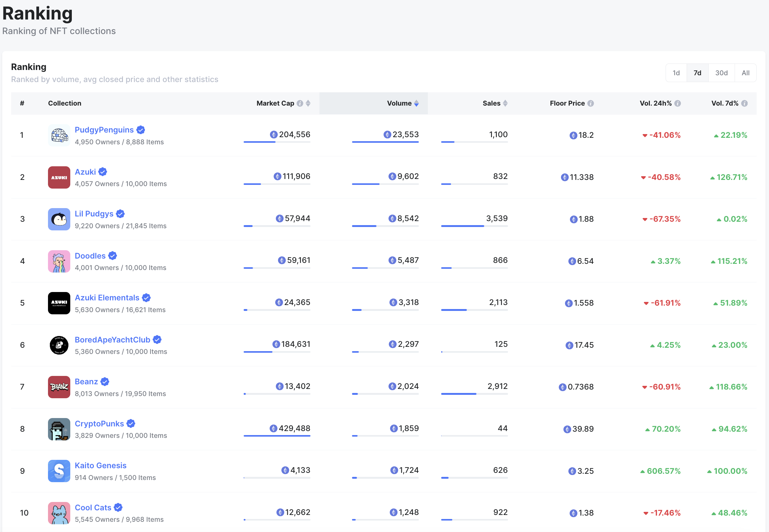This screenshot has height=532, width=769.
Task: Click the verified badge next to Azuki
Action: 102,172
